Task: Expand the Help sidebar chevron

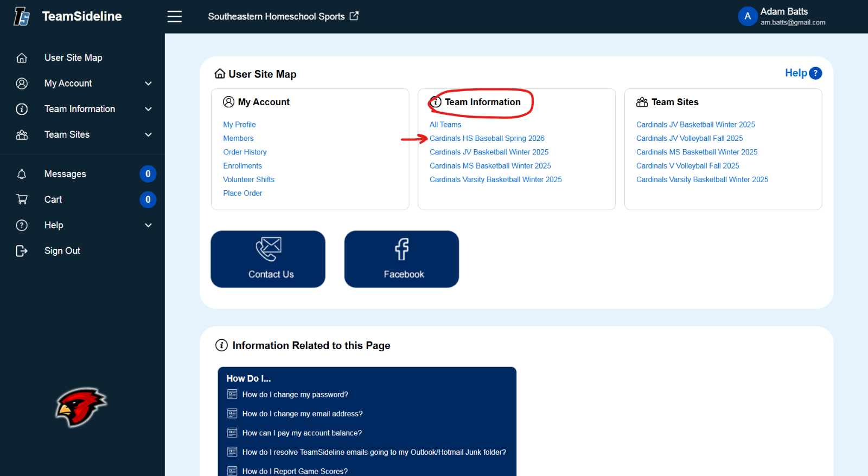Action: pos(148,225)
